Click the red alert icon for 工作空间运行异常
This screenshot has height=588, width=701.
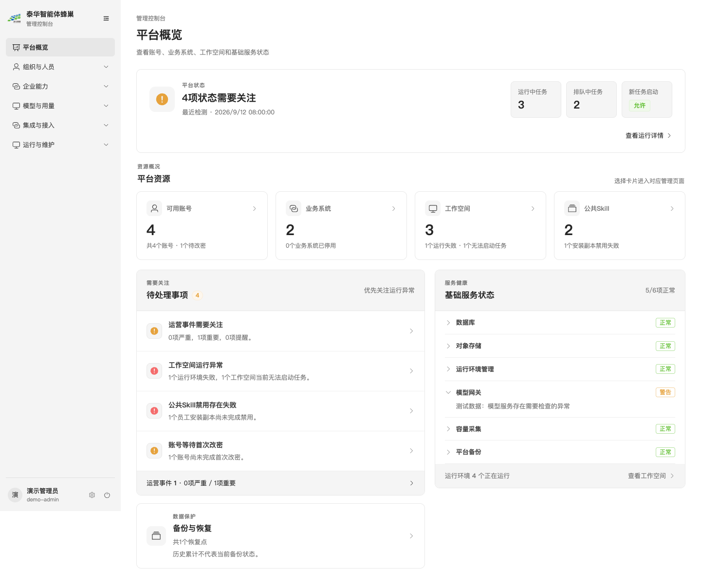154,371
